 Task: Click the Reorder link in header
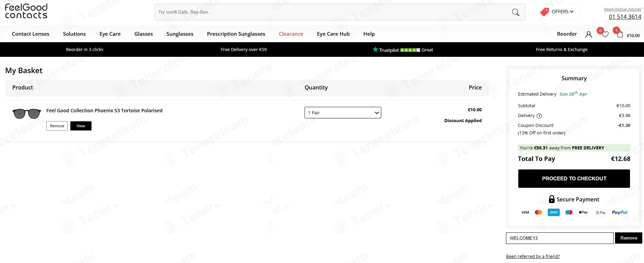pyautogui.click(x=567, y=34)
